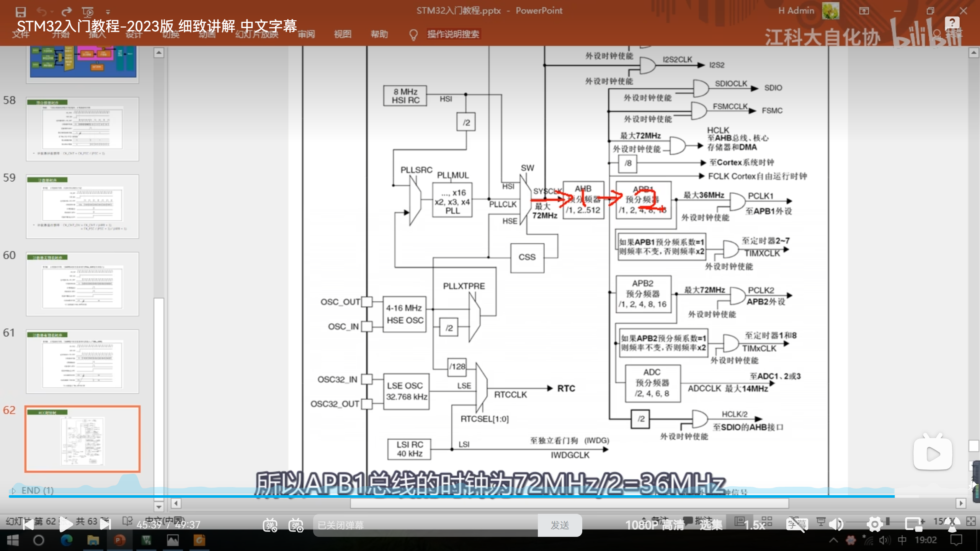Open Microsoft Edge from the taskbar

(x=67, y=540)
